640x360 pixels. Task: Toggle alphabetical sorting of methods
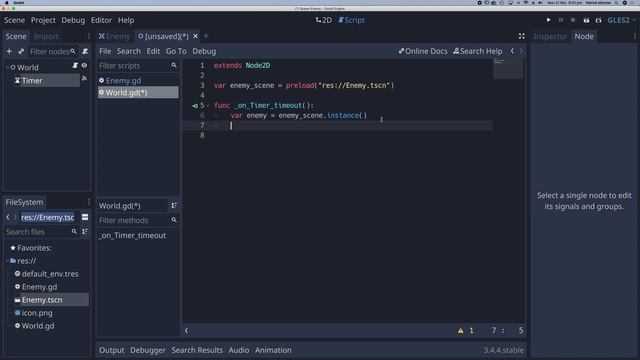pos(174,205)
